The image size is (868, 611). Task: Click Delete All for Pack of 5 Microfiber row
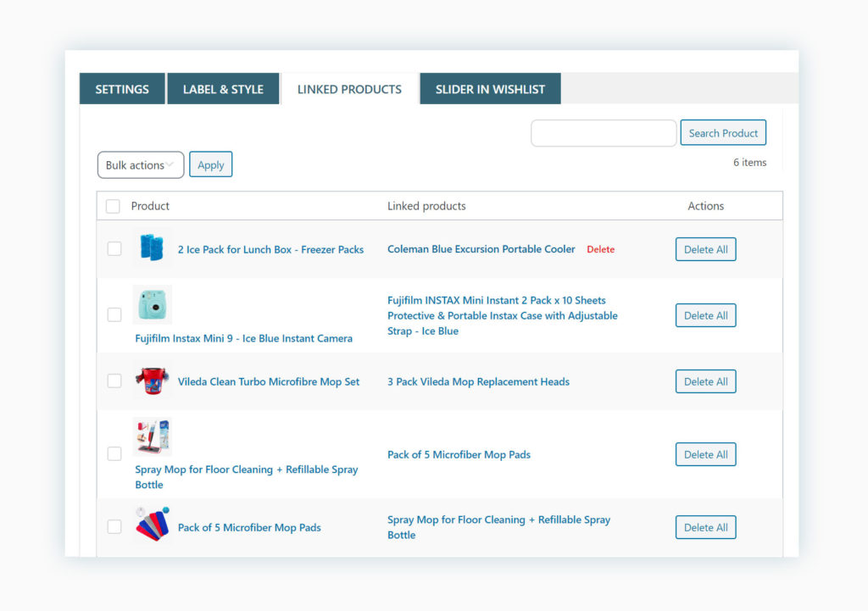705,527
